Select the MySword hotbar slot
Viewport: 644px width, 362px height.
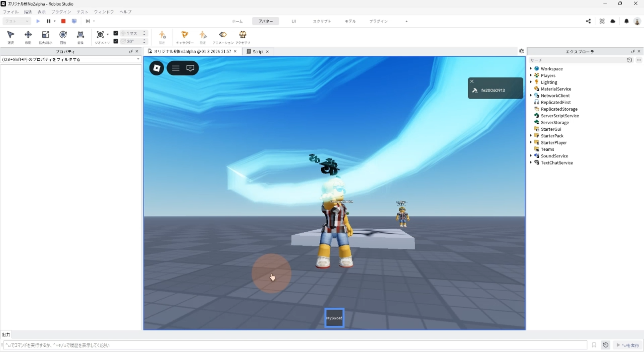(x=334, y=318)
